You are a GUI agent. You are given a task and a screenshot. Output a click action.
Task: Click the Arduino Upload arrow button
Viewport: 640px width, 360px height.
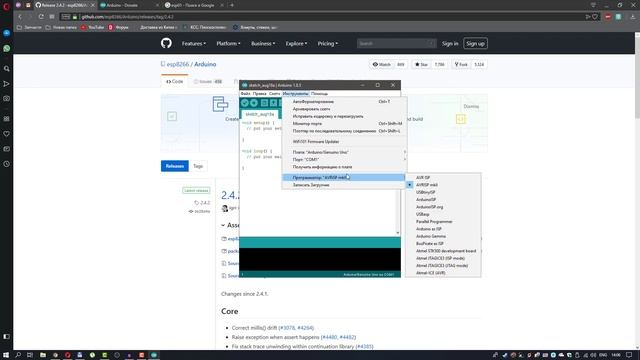(254, 103)
